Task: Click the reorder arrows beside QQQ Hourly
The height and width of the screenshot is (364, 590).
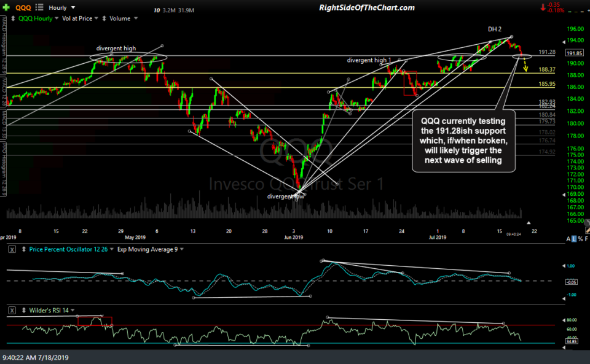Action: pyautogui.click(x=14, y=18)
